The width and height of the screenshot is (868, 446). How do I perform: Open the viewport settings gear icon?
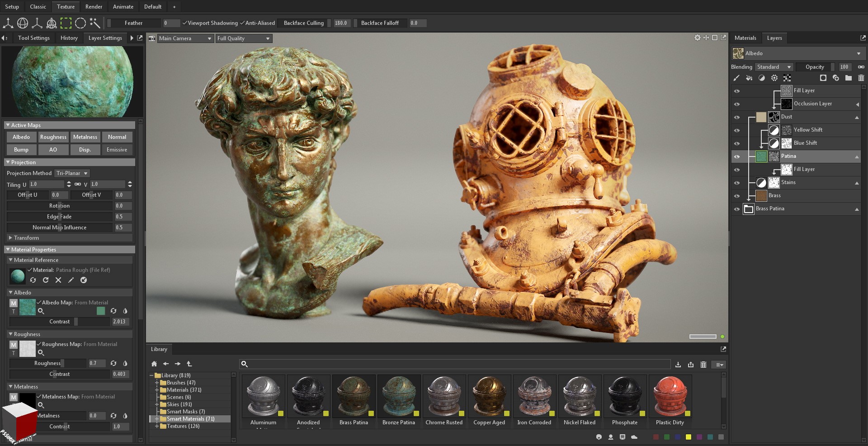click(x=697, y=38)
